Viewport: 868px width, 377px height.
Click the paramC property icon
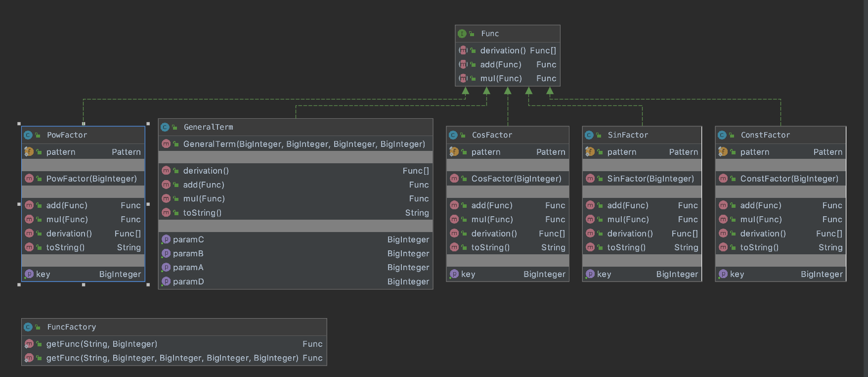[166, 239]
